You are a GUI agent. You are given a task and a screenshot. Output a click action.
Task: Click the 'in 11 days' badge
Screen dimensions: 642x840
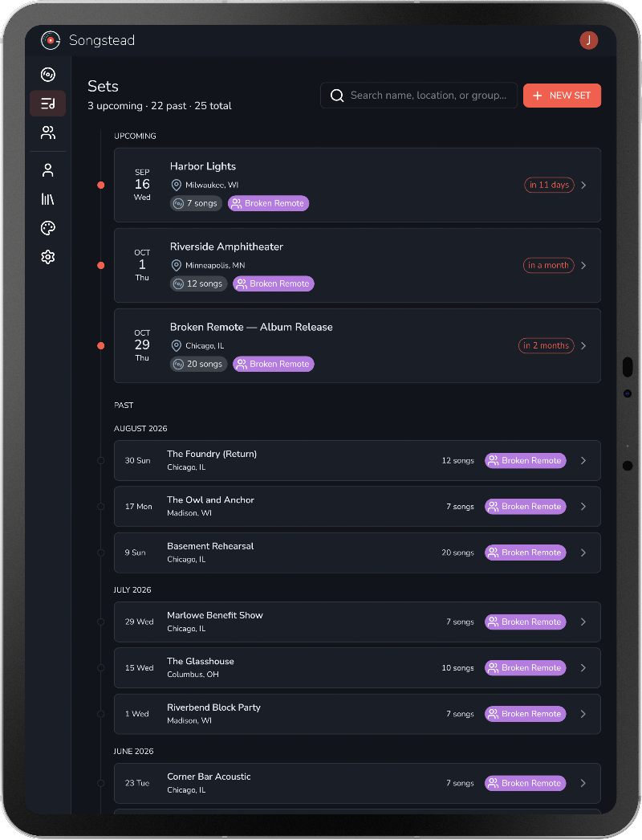click(x=549, y=185)
